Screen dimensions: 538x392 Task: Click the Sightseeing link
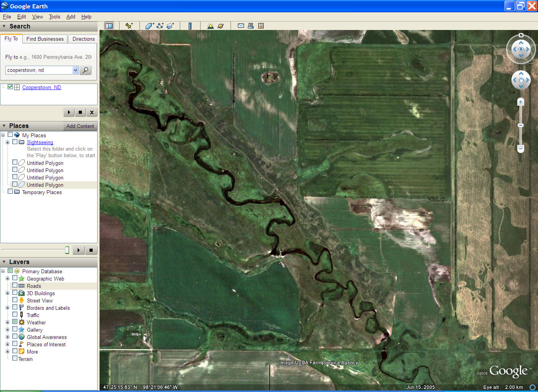coord(40,142)
